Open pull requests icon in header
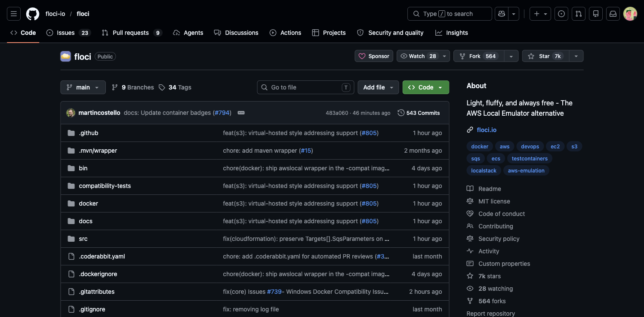Viewport: 644px width, 317px height. pos(579,14)
